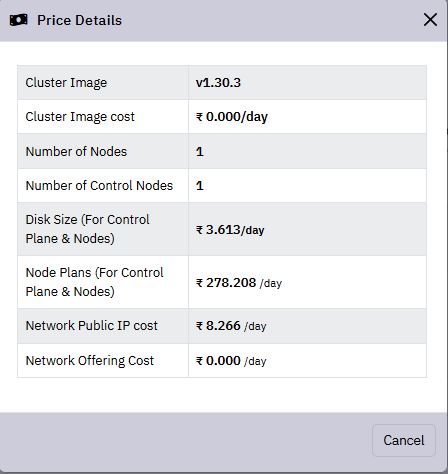Click the money icon beside Price Details
The image size is (448, 474).
pyautogui.click(x=19, y=20)
